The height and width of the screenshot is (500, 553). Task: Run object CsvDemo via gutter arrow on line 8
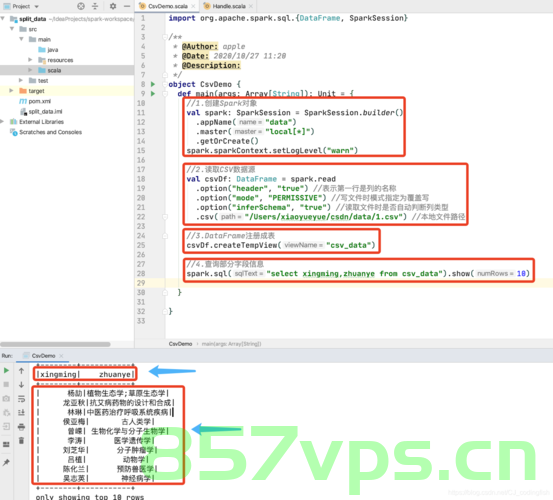click(x=153, y=84)
